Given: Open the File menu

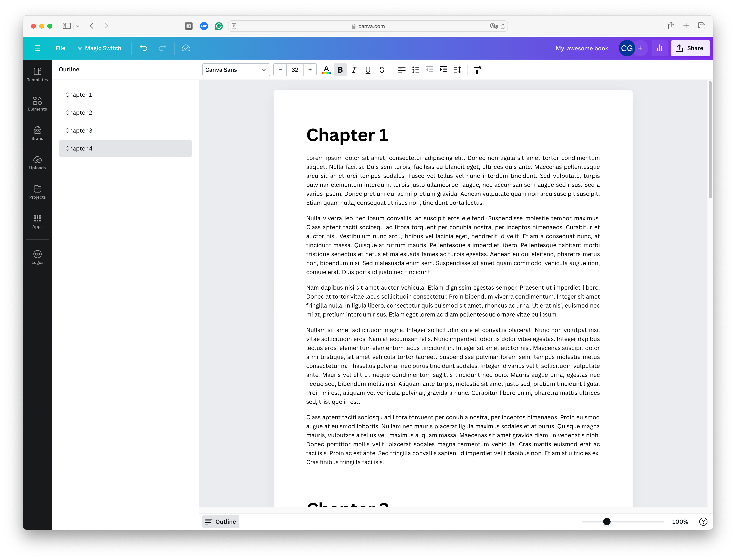Looking at the screenshot, I should click(x=60, y=48).
